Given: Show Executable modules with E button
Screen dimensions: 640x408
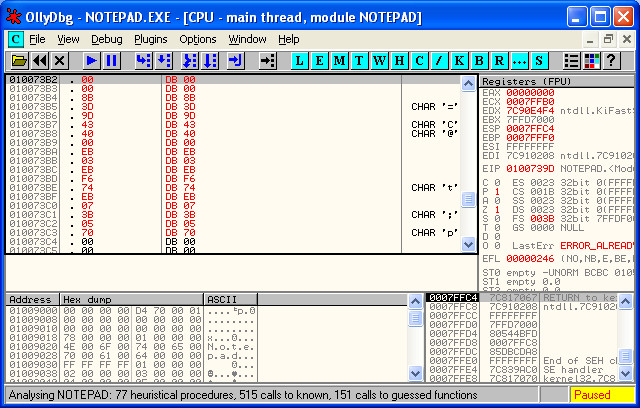Looking at the screenshot, I should (320, 61).
